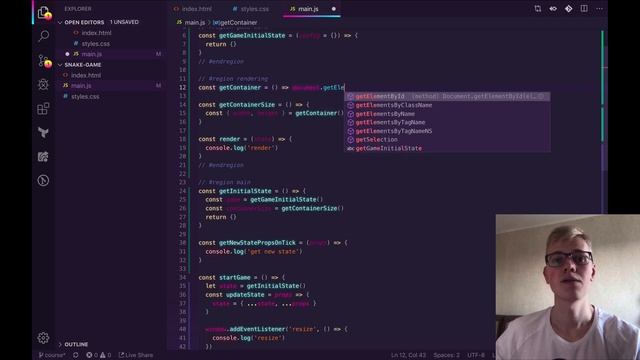
Task: Open styles.css under Open Editors
Action: (96, 44)
